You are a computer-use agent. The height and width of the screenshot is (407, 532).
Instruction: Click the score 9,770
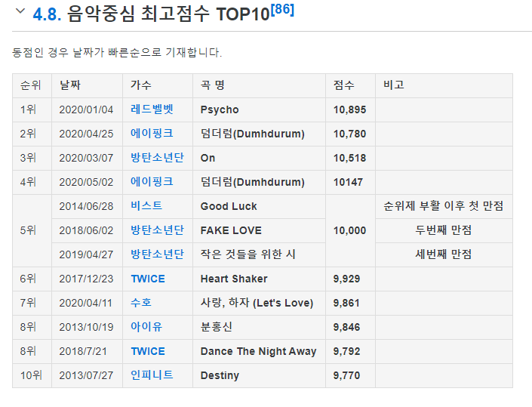pos(347,375)
